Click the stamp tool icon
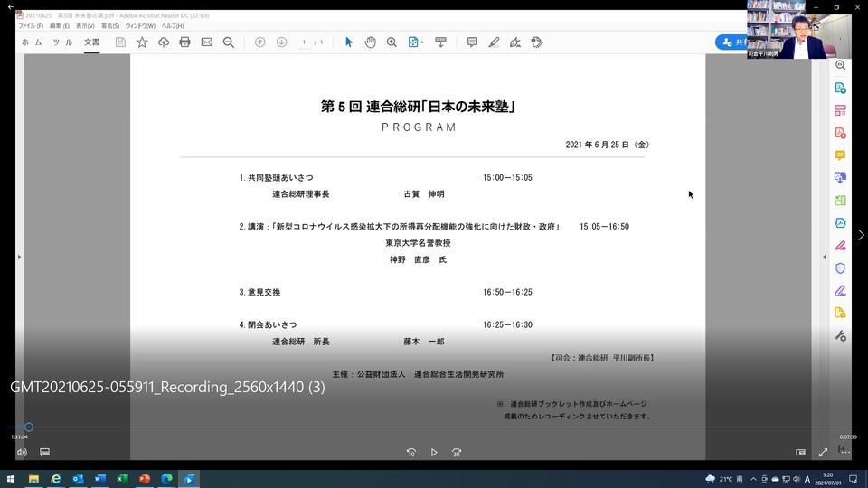868x488 pixels. (x=537, y=42)
